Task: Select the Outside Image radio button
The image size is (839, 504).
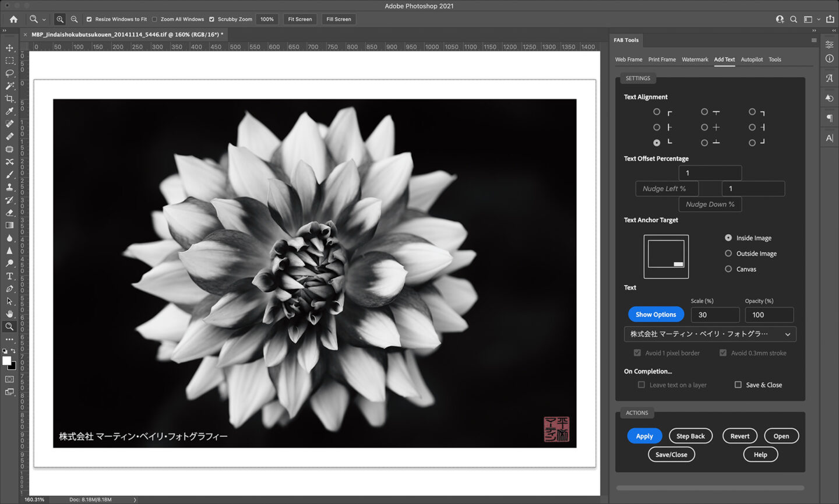Action: (728, 253)
